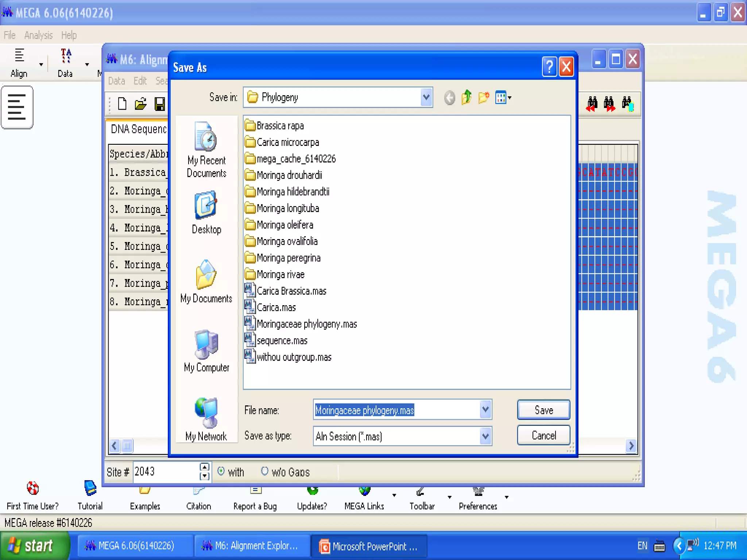Select the Moringa oleifera folder
747x560 pixels.
click(285, 225)
